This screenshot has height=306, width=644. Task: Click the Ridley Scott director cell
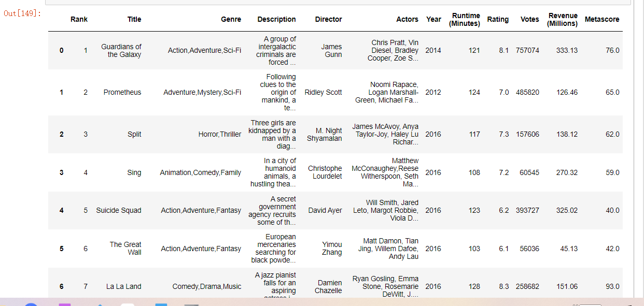[324, 92]
